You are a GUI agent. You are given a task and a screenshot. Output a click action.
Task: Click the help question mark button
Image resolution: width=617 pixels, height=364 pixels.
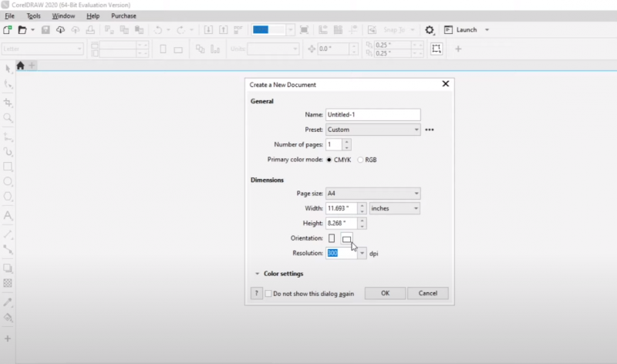coord(257,293)
